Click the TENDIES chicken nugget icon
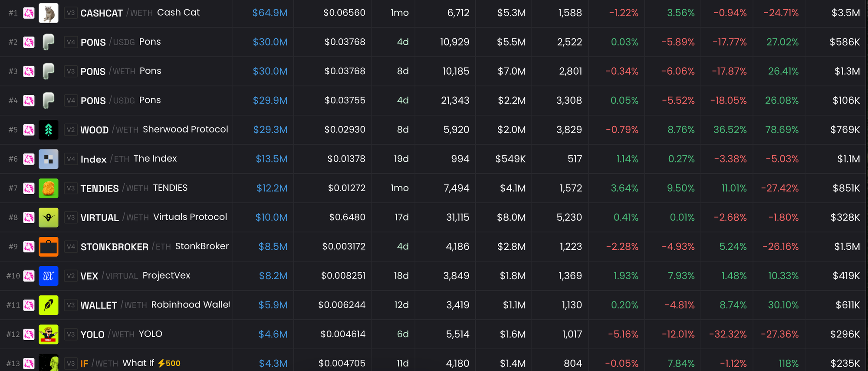Screen dimensions: 868x371 (x=49, y=188)
